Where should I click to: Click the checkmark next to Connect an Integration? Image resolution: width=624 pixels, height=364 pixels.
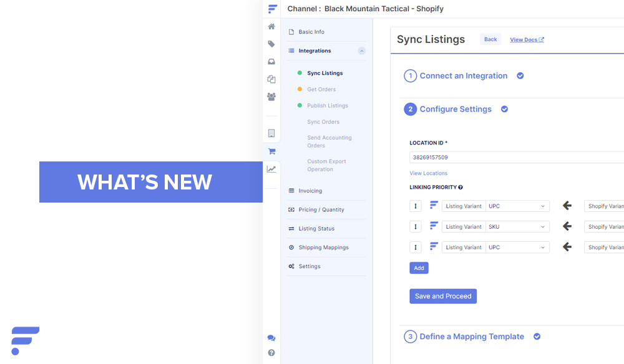(x=520, y=76)
